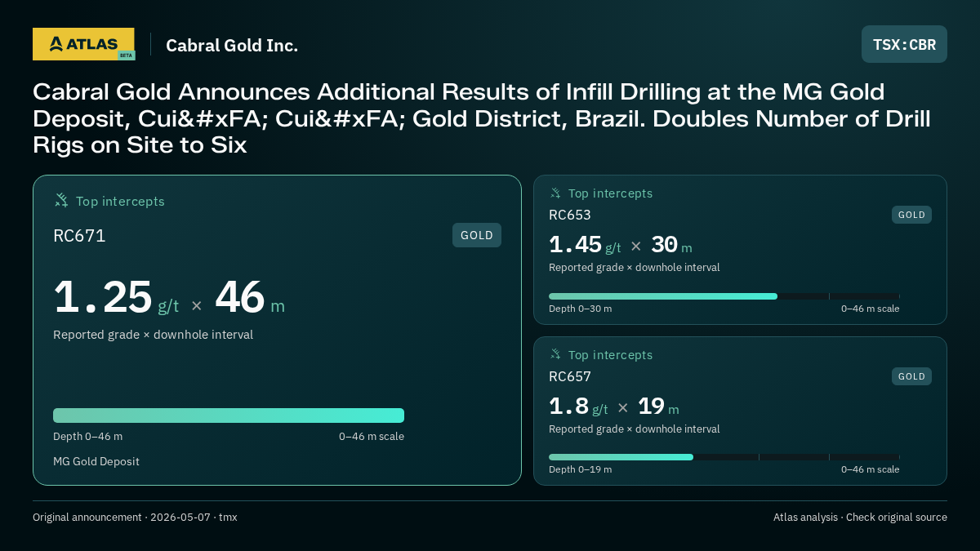Click the '0–46 m scale' label in the RC671 card
980x551 pixels.
click(x=372, y=436)
